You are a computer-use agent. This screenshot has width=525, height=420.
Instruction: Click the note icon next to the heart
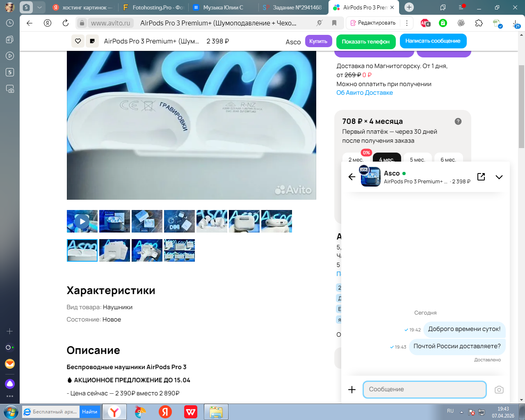92,41
